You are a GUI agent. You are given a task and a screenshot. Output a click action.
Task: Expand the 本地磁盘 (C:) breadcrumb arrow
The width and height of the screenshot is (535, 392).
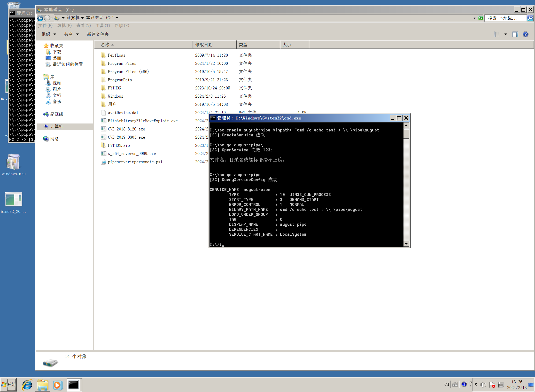point(117,18)
